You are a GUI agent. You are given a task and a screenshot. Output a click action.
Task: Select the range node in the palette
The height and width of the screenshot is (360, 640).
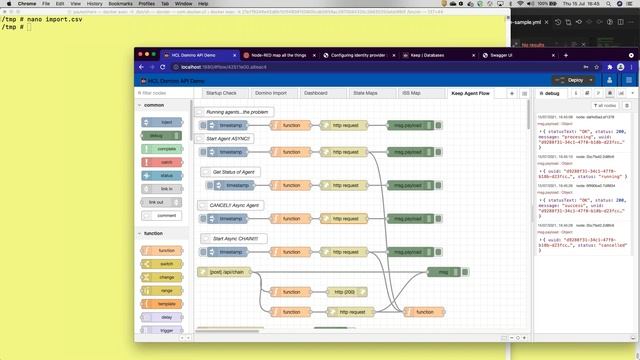point(162,291)
